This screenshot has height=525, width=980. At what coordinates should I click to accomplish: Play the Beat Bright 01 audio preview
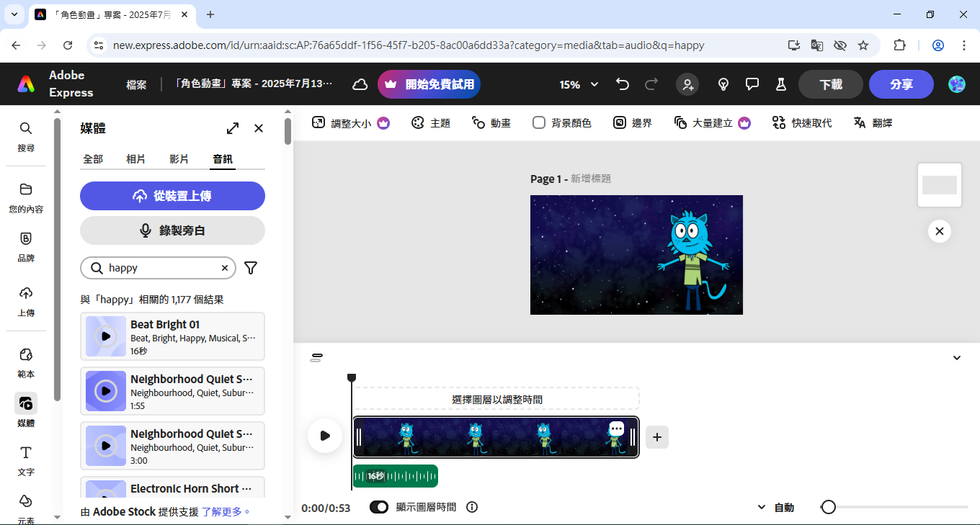[x=106, y=336]
